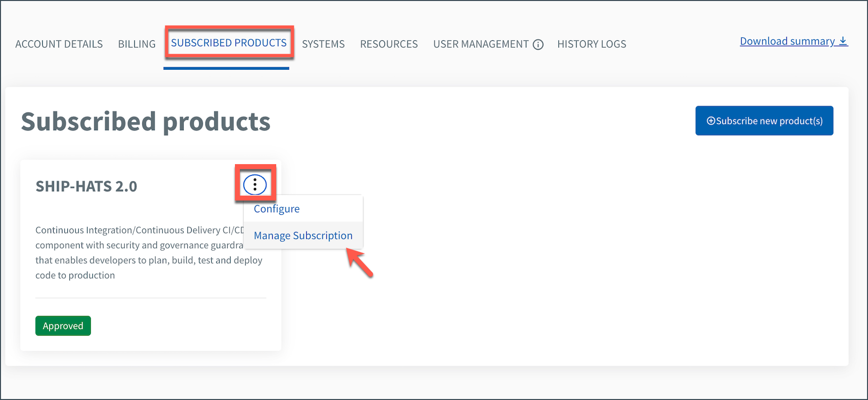Switch to the Account Details tab
The image size is (868, 400).
click(59, 44)
